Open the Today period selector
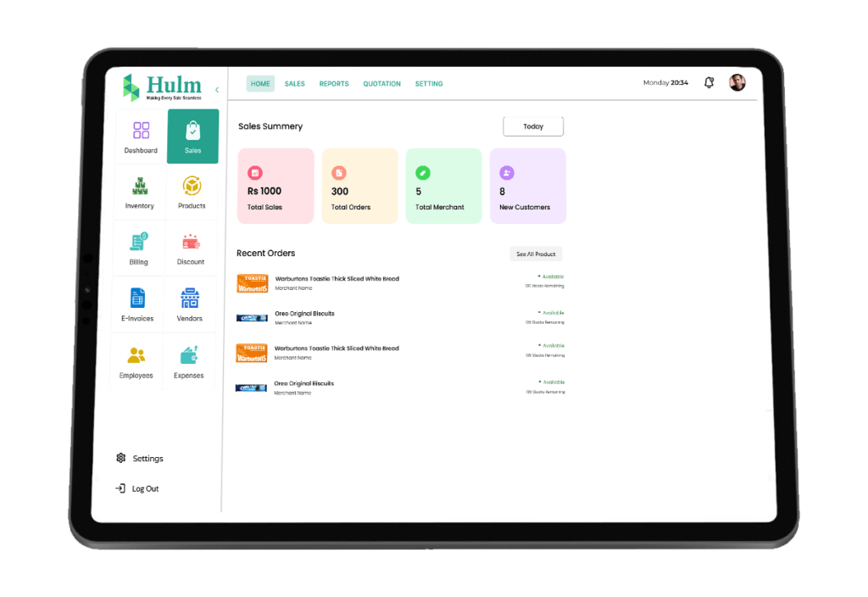The width and height of the screenshot is (868, 597). tap(533, 126)
